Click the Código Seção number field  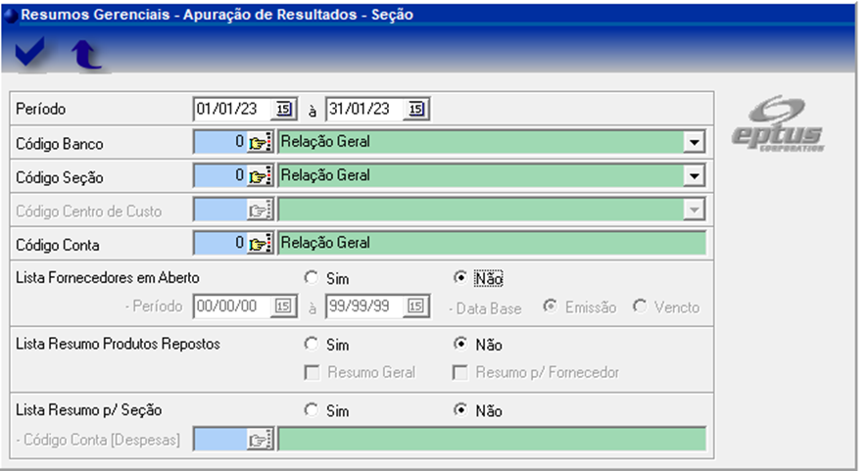219,177
